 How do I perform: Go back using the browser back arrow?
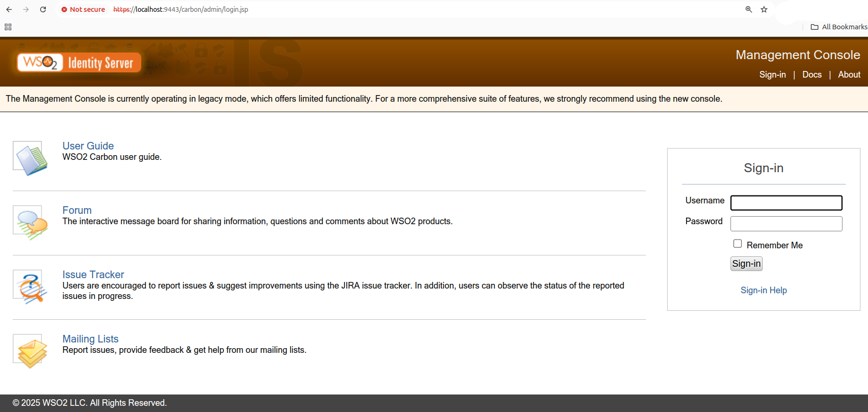click(x=9, y=9)
